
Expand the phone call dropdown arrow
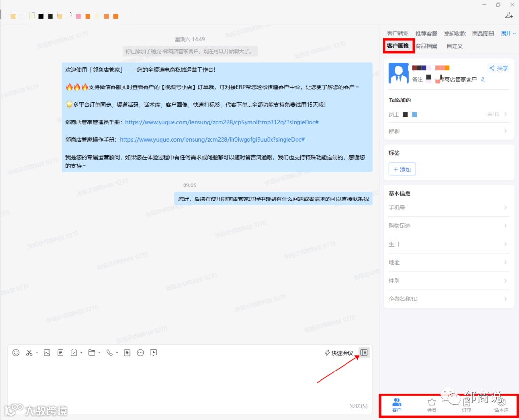point(117,353)
